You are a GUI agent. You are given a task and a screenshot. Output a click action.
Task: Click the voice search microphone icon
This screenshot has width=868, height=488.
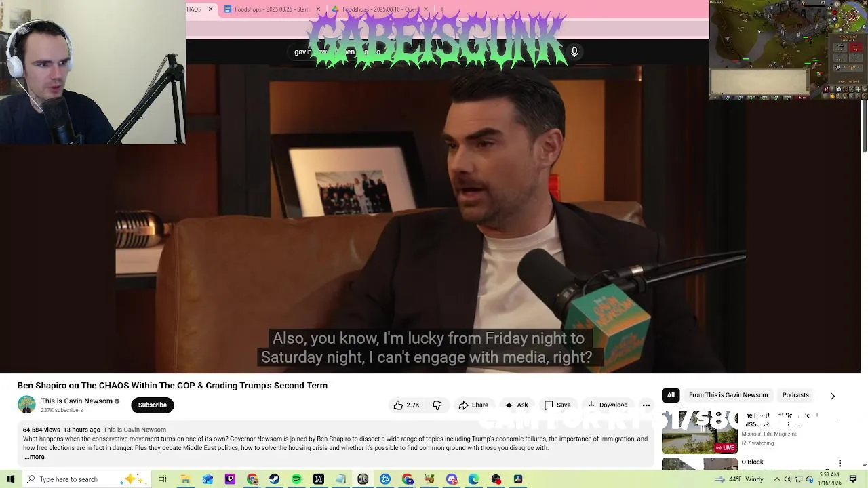tap(574, 52)
